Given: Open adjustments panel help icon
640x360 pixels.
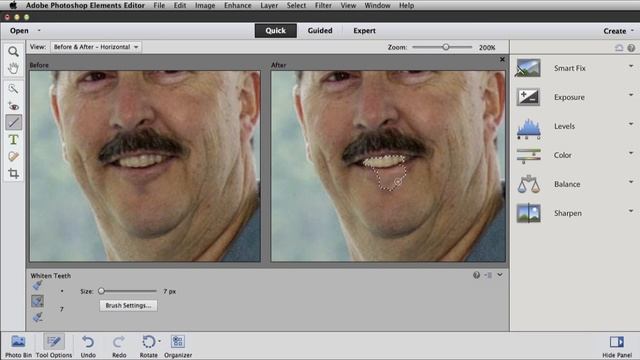Looking at the screenshot, I should coord(631,48).
